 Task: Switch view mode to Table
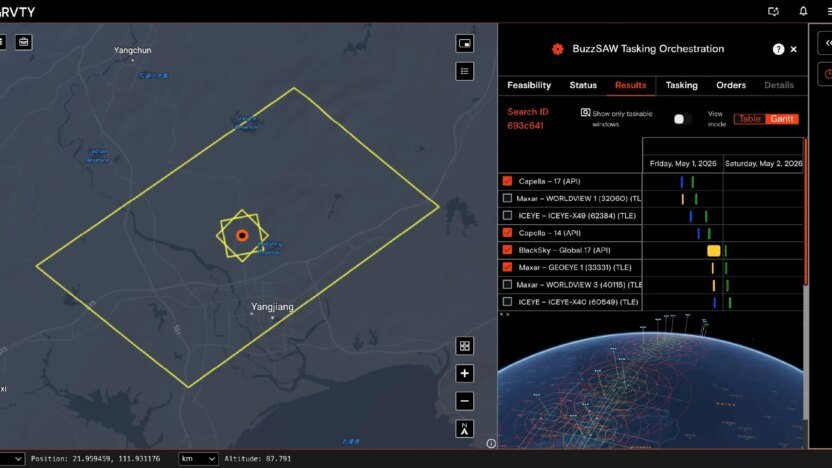click(750, 119)
